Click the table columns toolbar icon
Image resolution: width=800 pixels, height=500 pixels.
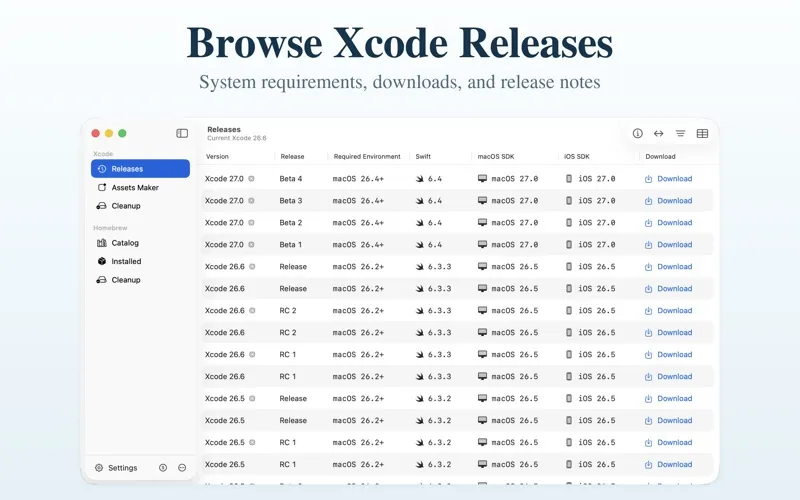point(702,134)
